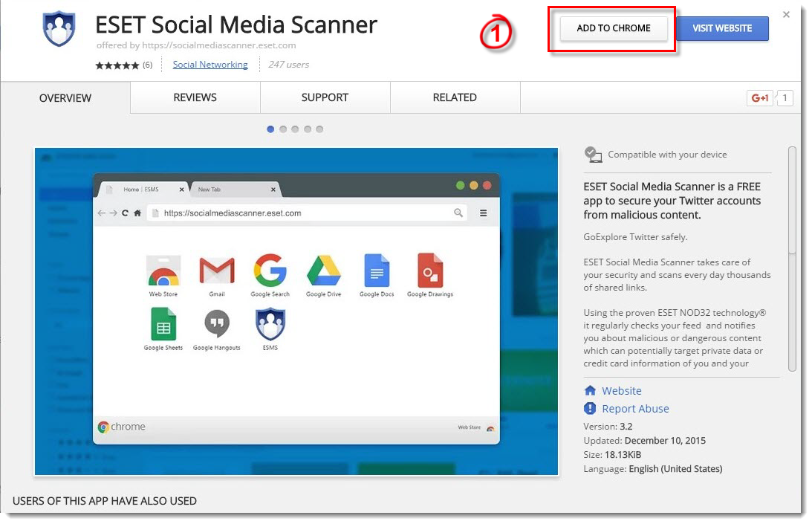Image resolution: width=812 pixels, height=524 pixels.
Task: Open the Social Networking category link
Action: [210, 64]
